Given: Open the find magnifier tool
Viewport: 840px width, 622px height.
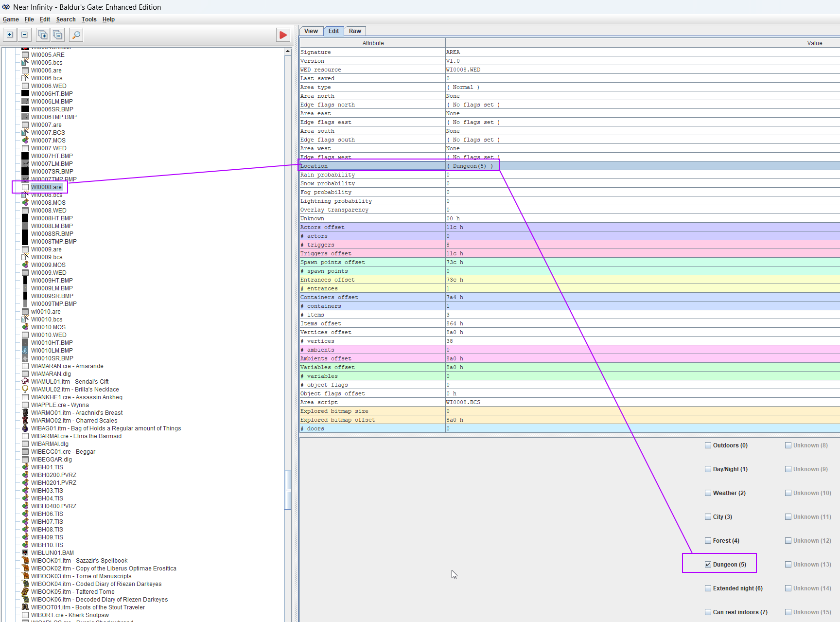Looking at the screenshot, I should (76, 35).
